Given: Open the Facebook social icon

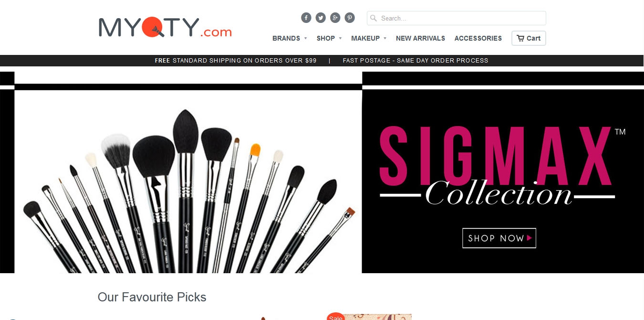Looking at the screenshot, I should click(x=306, y=18).
